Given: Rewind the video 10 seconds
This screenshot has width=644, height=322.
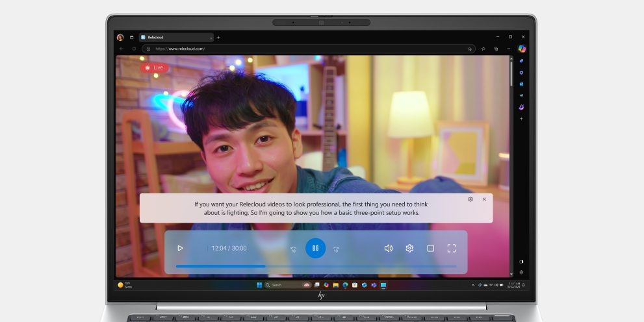Looking at the screenshot, I should tap(293, 249).
